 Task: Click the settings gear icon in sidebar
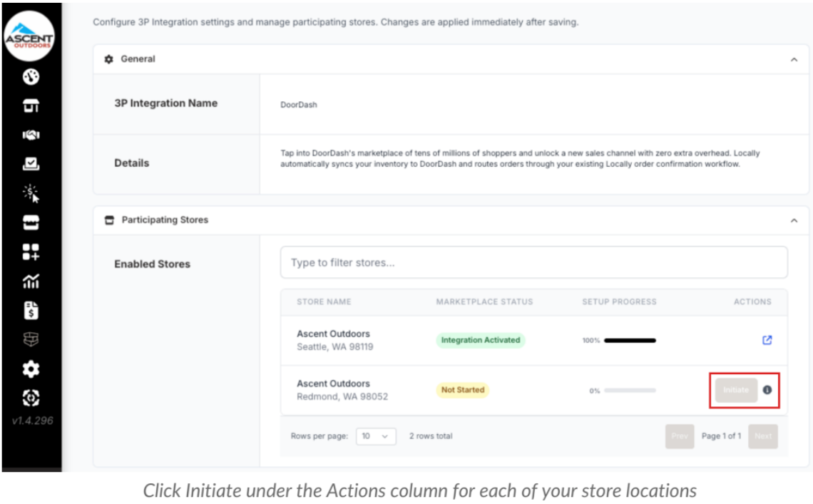[31, 369]
